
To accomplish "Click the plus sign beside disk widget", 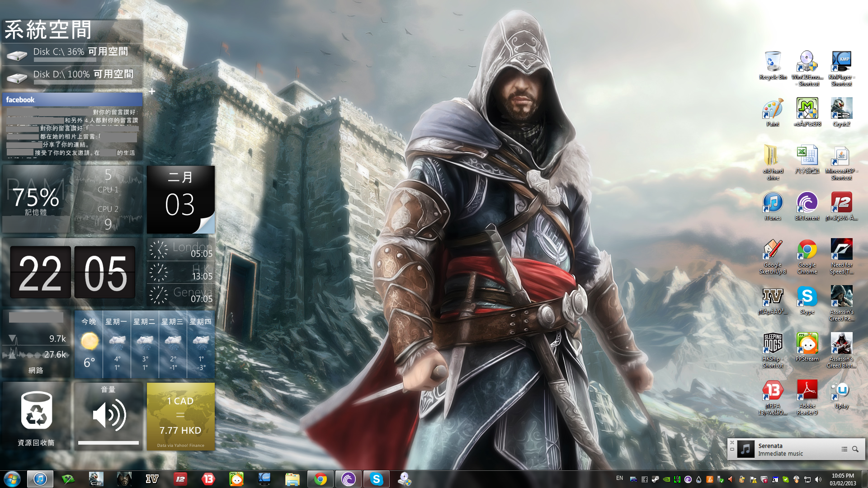I will (x=152, y=91).
